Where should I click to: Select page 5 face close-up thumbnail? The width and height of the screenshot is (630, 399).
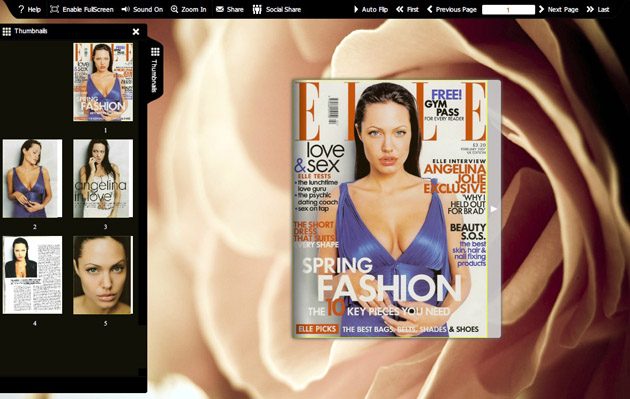(x=103, y=275)
